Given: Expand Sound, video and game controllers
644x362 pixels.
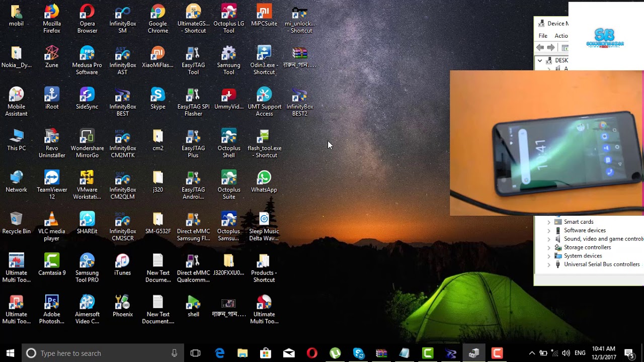Looking at the screenshot, I should [549, 239].
